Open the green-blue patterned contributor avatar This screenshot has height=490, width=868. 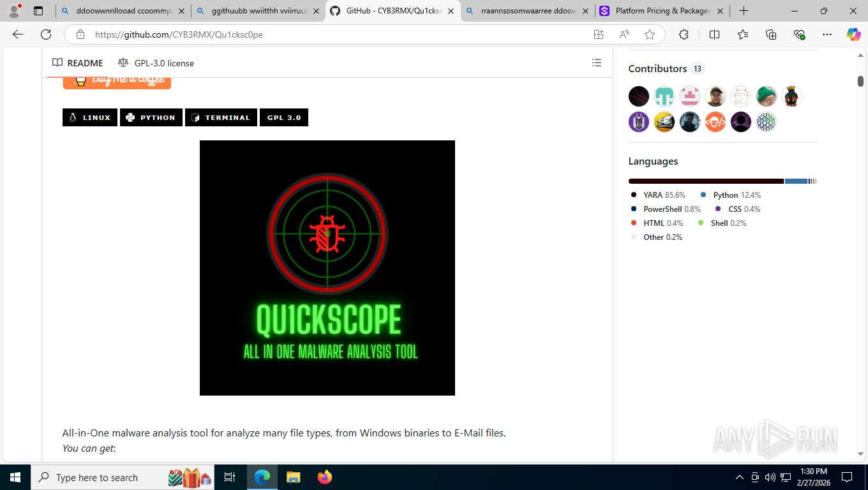point(767,122)
